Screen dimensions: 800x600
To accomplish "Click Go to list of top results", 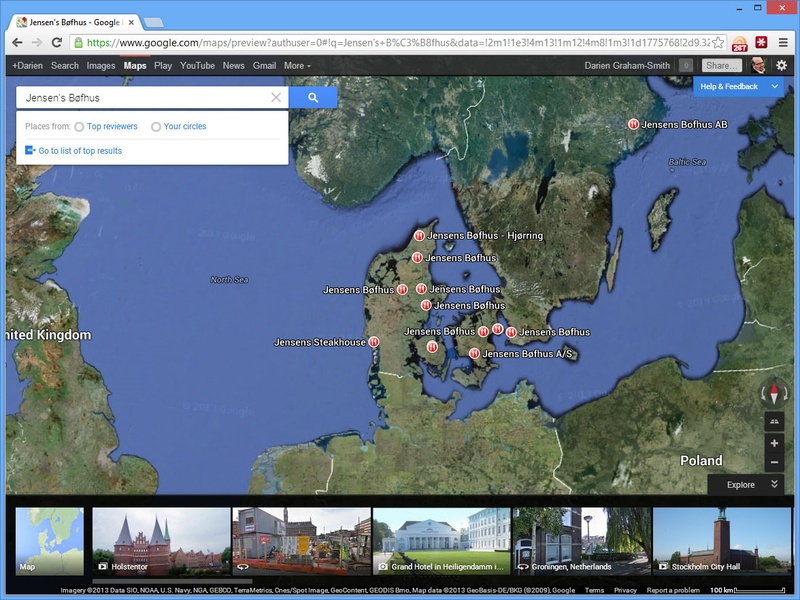I will click(80, 151).
